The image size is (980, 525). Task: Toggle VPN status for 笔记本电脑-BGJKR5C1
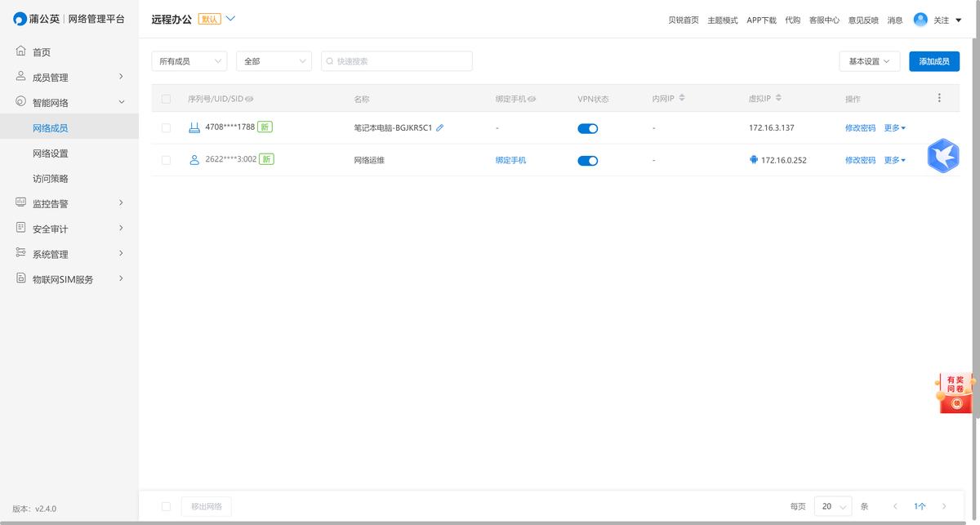[x=587, y=128]
